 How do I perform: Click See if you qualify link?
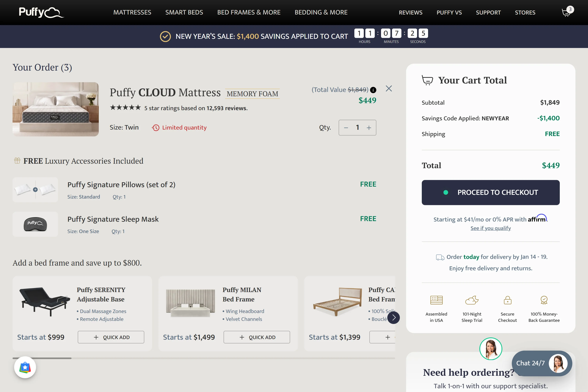[x=491, y=228]
